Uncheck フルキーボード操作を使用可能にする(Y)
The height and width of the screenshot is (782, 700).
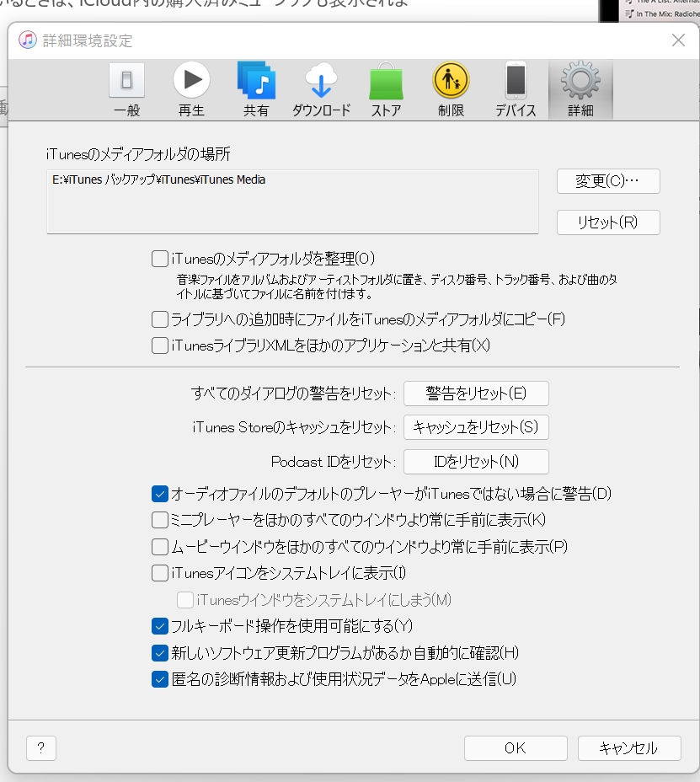[159, 626]
